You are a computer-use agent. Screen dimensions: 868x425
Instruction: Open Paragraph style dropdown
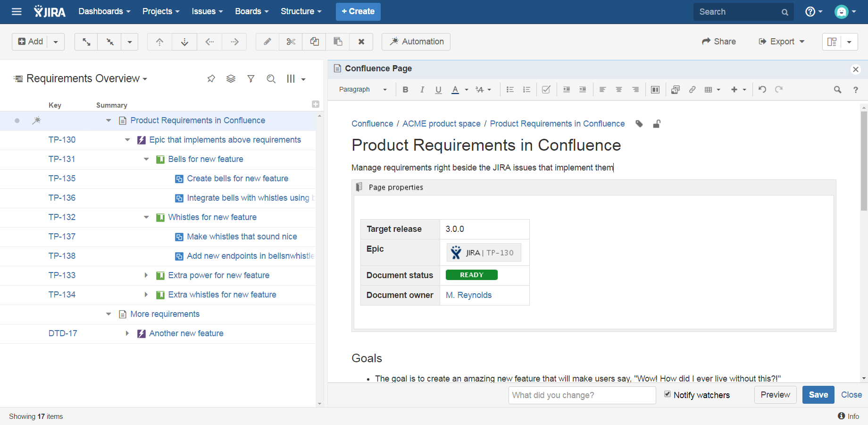[363, 90]
